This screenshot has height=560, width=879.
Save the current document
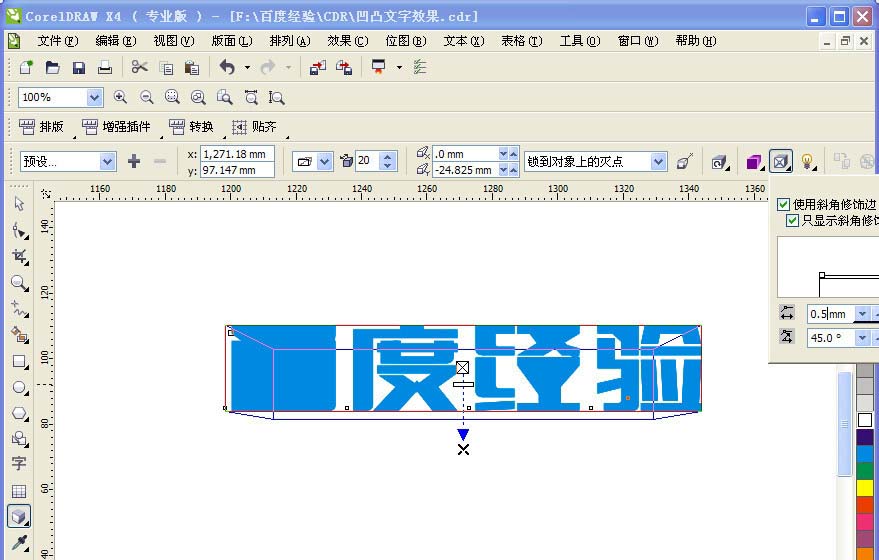(x=78, y=67)
